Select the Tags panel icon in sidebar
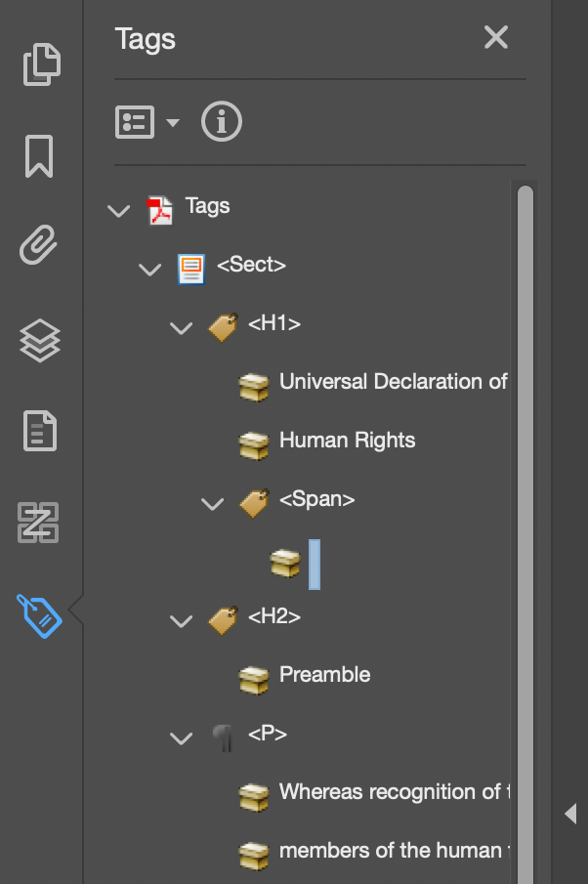The height and width of the screenshot is (884, 588). 40,614
